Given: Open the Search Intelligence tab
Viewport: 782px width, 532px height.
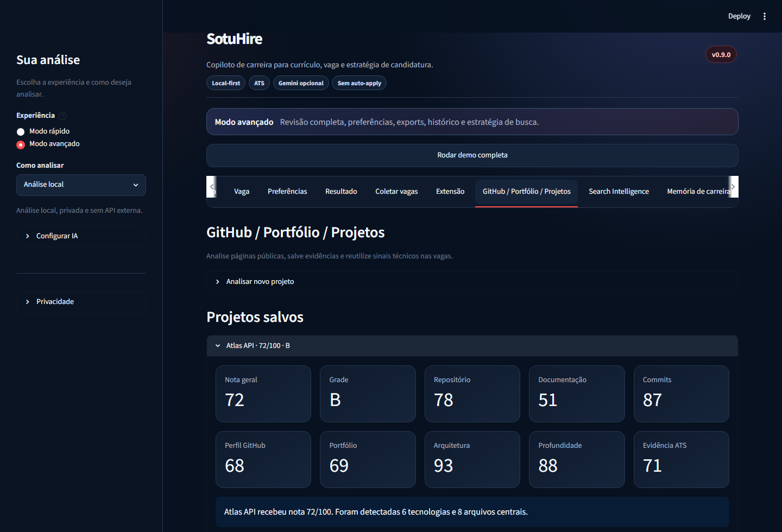Looking at the screenshot, I should [619, 192].
